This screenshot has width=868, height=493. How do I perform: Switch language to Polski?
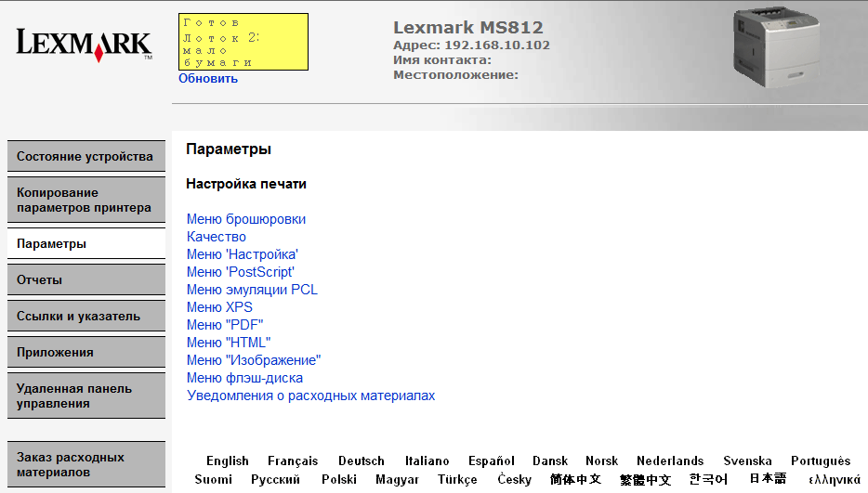point(339,479)
